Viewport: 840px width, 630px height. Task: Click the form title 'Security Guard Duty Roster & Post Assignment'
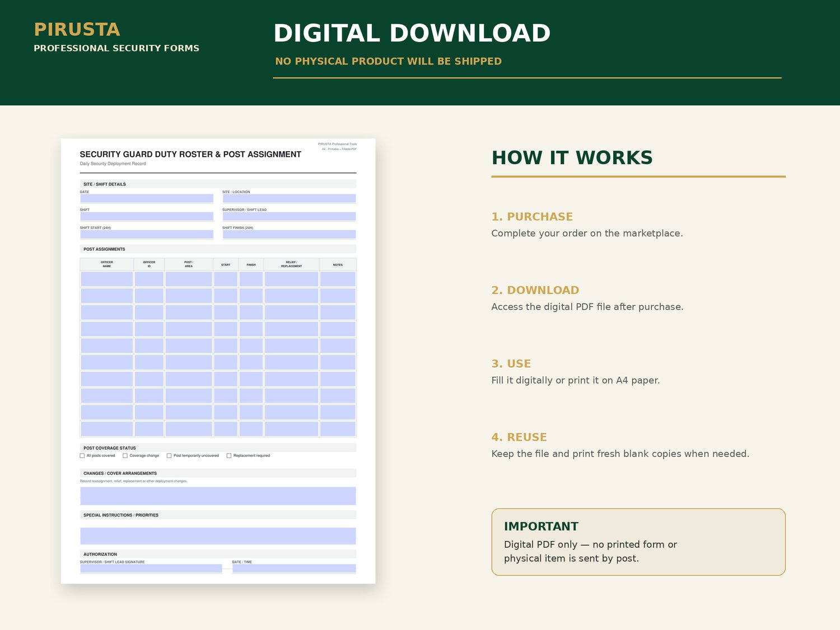coord(190,155)
